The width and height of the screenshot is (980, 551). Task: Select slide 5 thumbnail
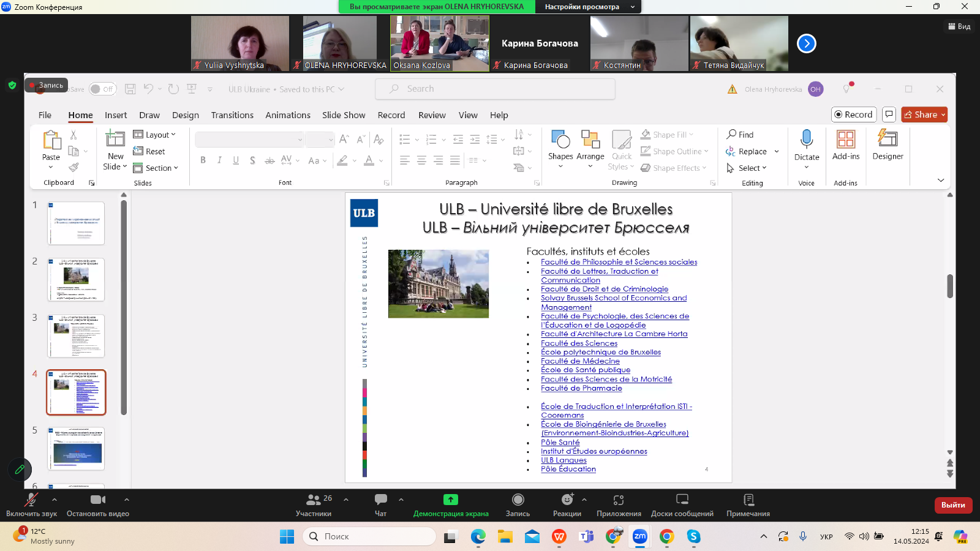77,449
